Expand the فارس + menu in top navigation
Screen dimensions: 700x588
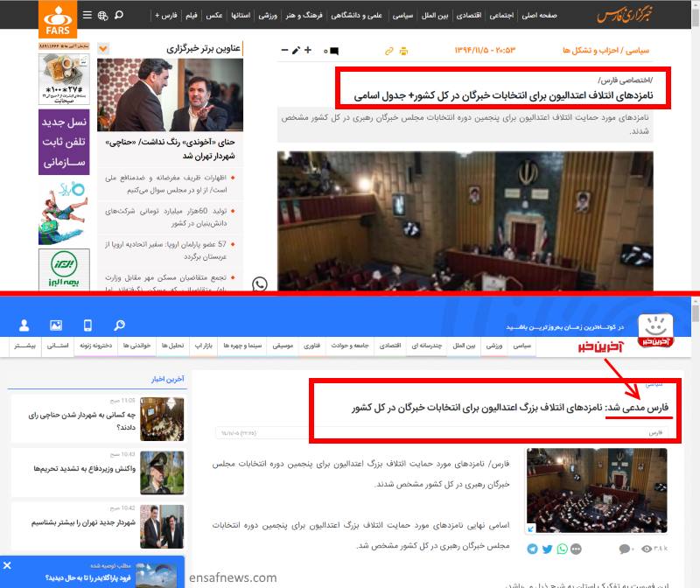pos(164,16)
